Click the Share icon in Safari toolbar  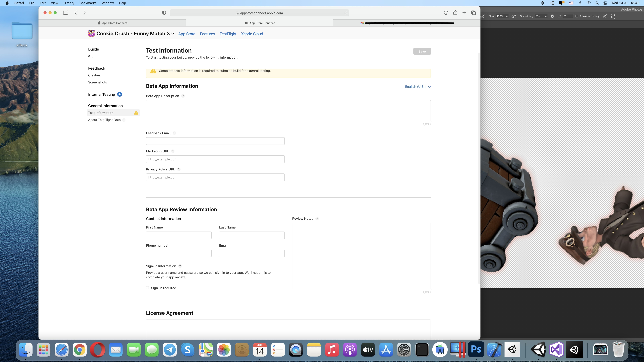click(x=455, y=13)
